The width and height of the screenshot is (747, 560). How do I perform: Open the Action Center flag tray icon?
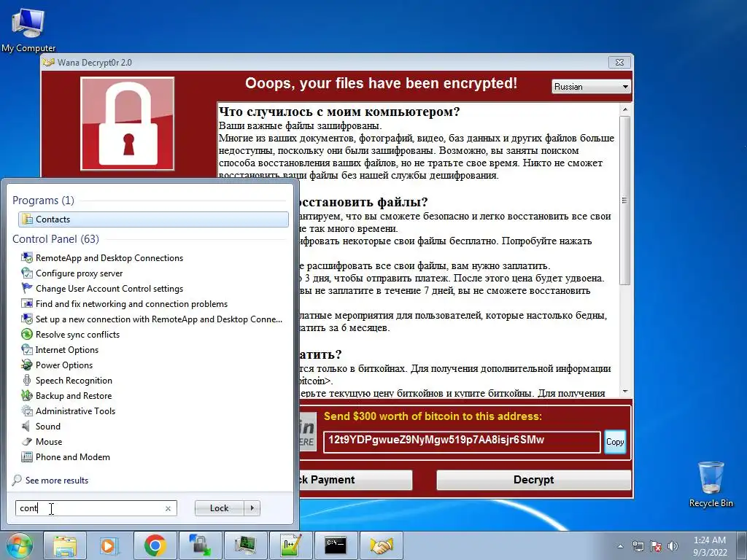pos(656,546)
